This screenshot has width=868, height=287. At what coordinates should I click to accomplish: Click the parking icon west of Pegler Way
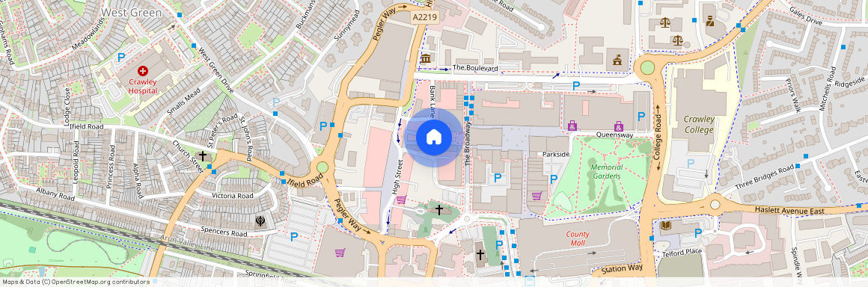point(323,126)
